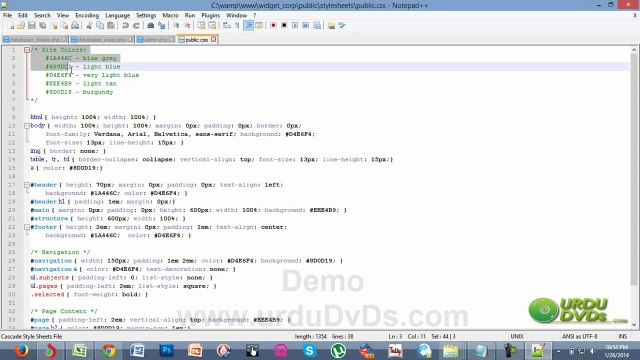Click line number 17 in the margin
This screenshot has height=360, width=640.
tap(12, 185)
